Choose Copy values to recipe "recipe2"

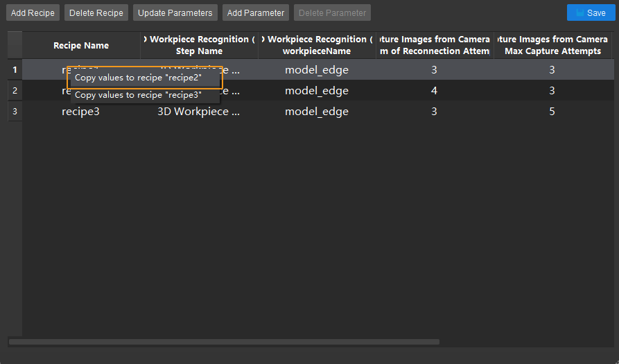(x=138, y=78)
